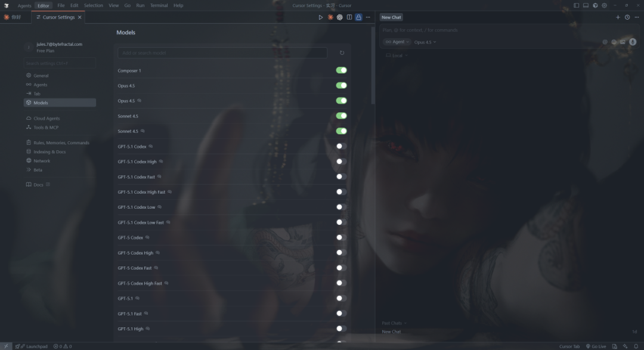Open the Docs external link
Screen dimensions: 644x350
pos(60,185)
